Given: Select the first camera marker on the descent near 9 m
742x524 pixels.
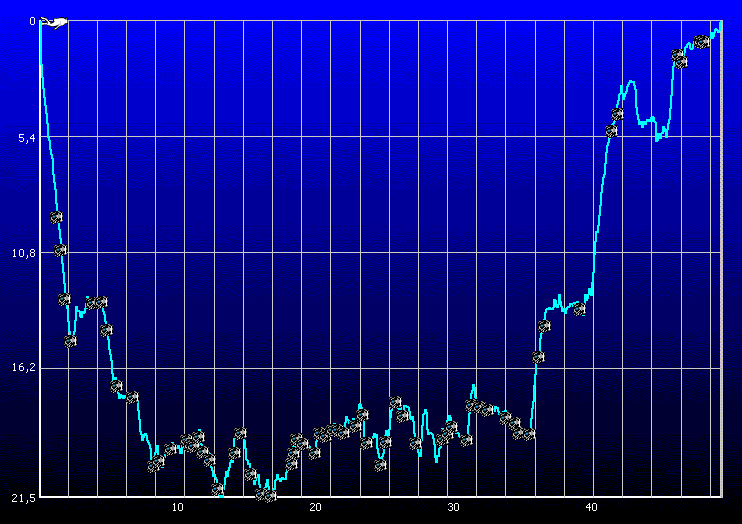Looking at the screenshot, I should (56, 217).
